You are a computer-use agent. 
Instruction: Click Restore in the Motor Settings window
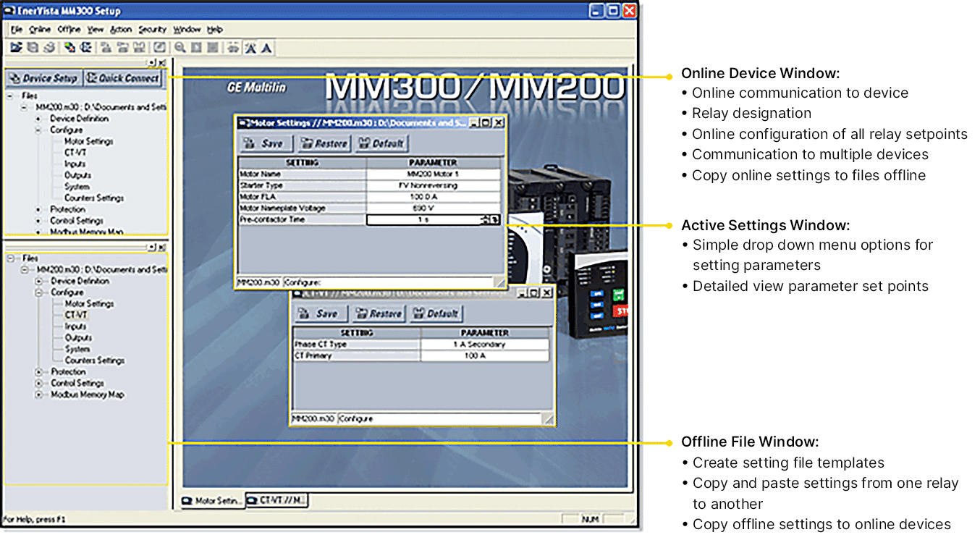coord(325,143)
